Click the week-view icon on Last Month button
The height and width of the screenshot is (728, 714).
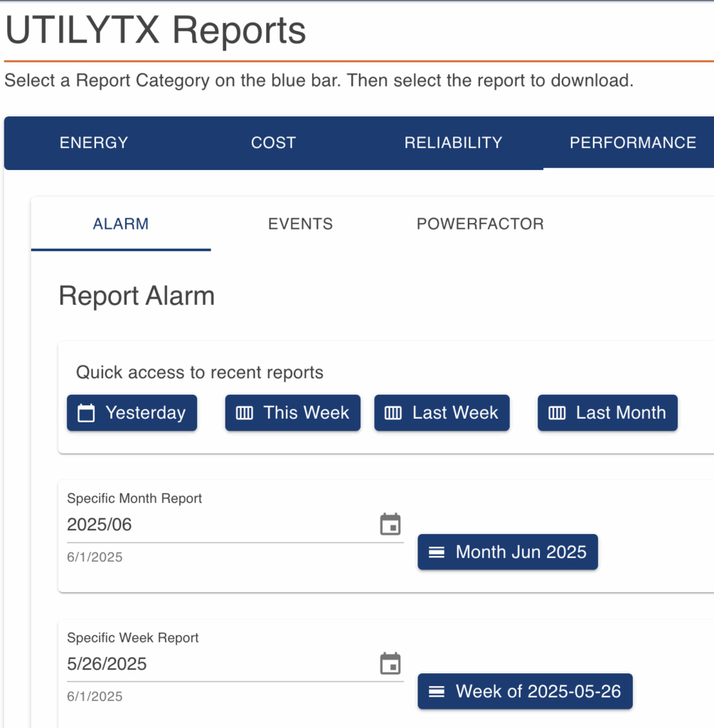point(557,413)
